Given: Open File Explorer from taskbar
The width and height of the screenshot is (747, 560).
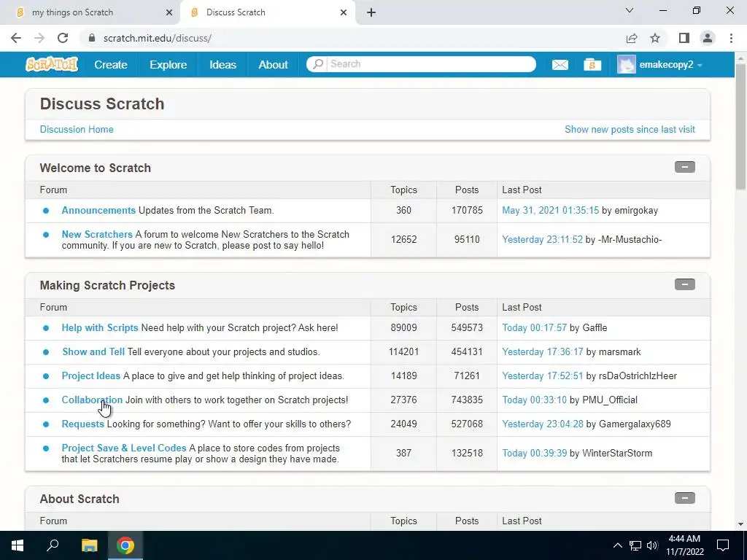Looking at the screenshot, I should coord(89,545).
